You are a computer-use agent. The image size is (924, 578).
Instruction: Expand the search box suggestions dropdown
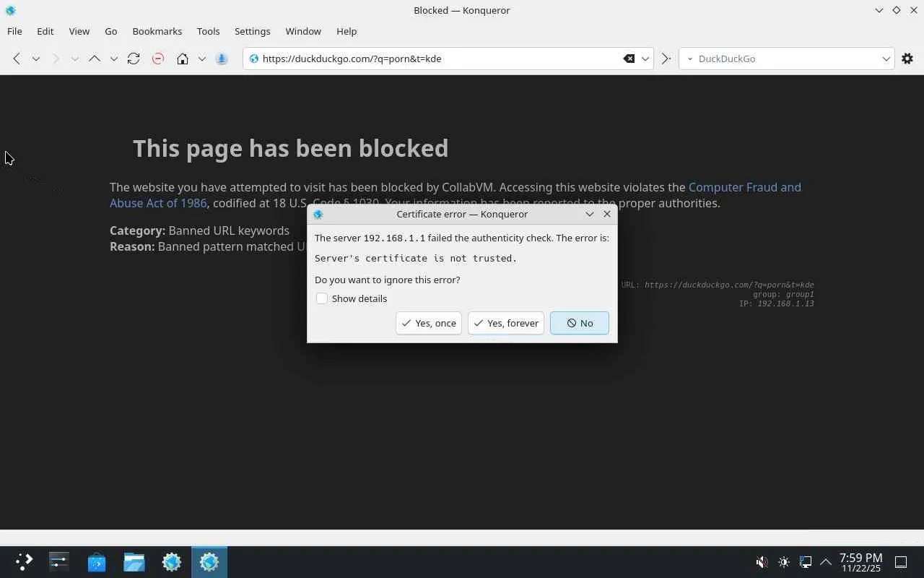pos(886,59)
